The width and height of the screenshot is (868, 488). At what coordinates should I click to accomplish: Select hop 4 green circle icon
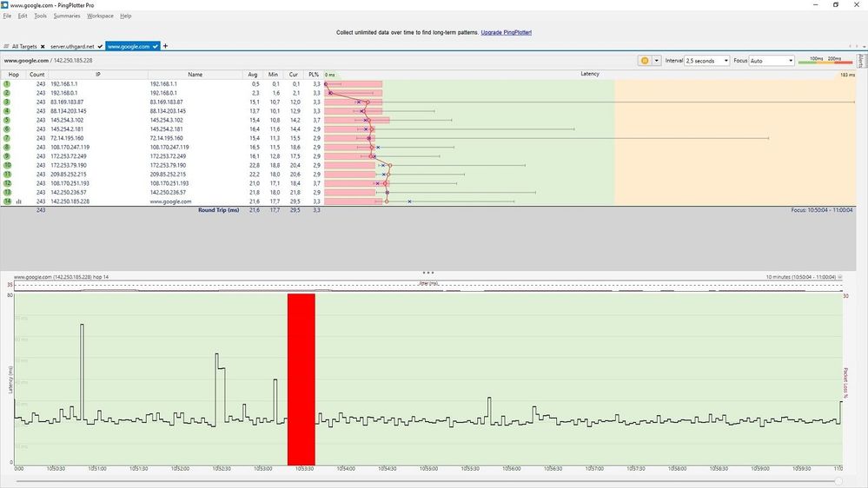[x=7, y=111]
